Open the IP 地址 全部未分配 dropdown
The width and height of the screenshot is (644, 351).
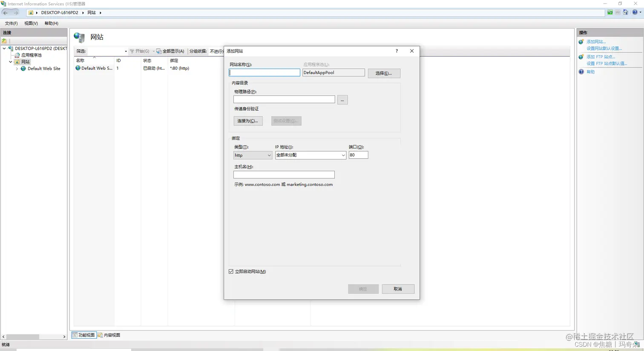(310, 155)
